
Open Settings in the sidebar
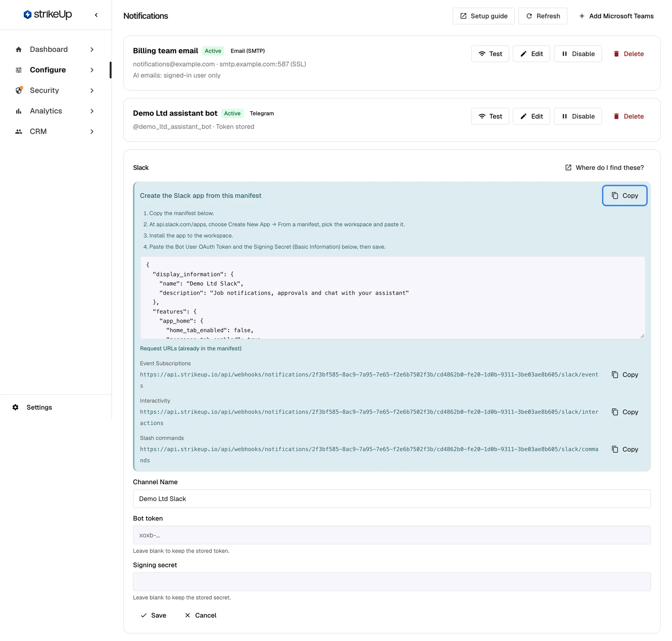pyautogui.click(x=39, y=407)
